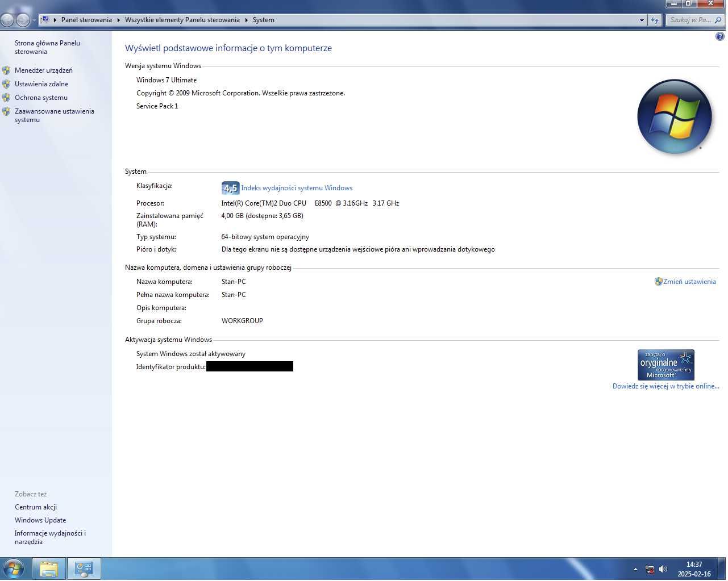
Task: Open the help question mark icon
Action: 719,37
